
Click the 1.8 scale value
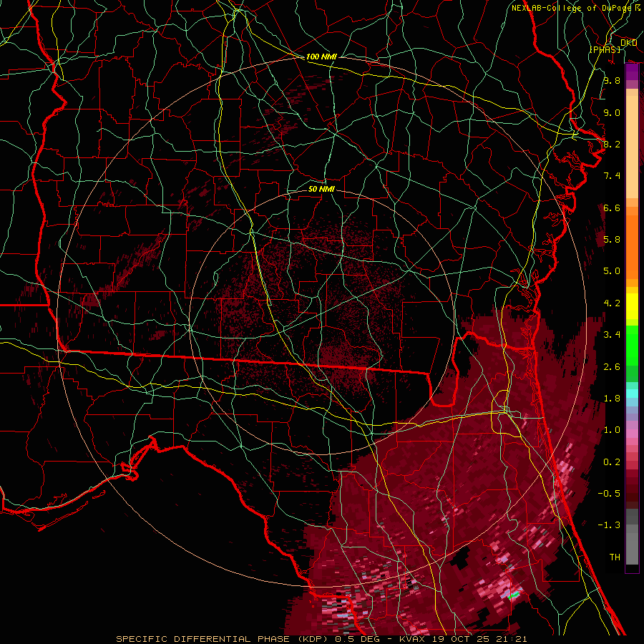[x=612, y=399]
